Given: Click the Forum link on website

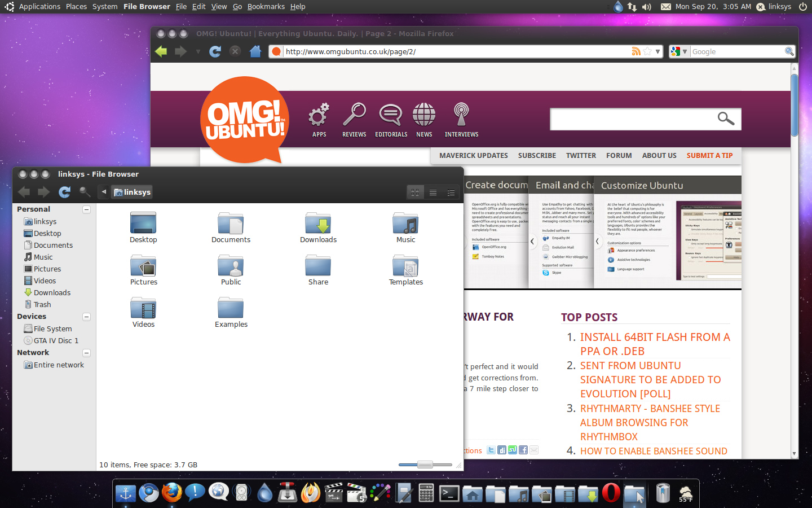Looking at the screenshot, I should (619, 156).
